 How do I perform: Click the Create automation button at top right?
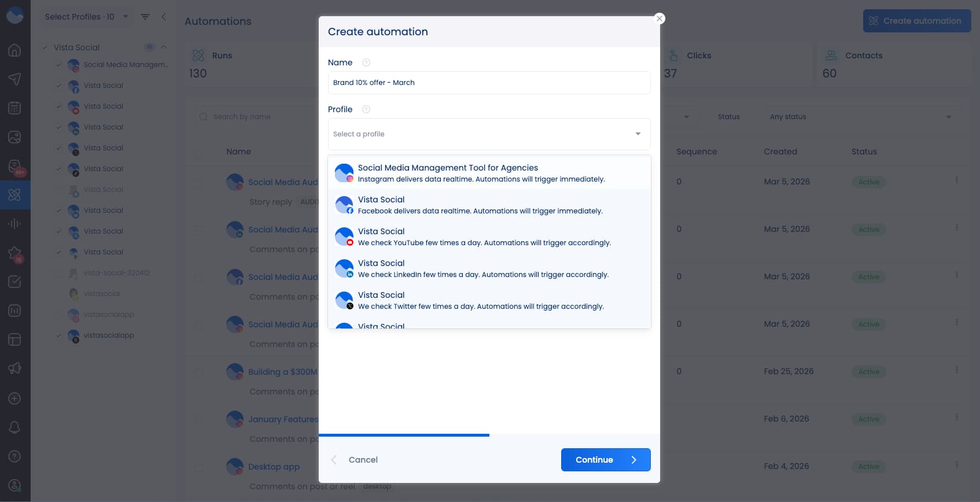917,21
